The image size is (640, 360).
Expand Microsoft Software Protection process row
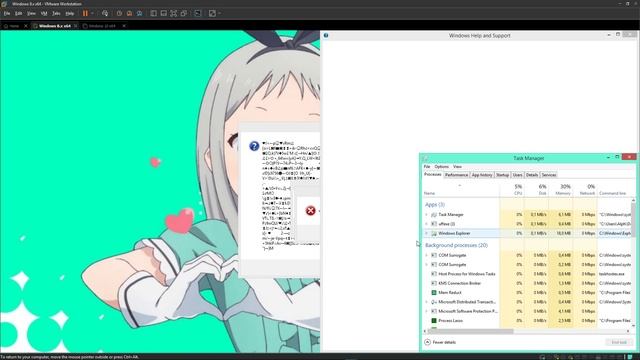click(427, 311)
